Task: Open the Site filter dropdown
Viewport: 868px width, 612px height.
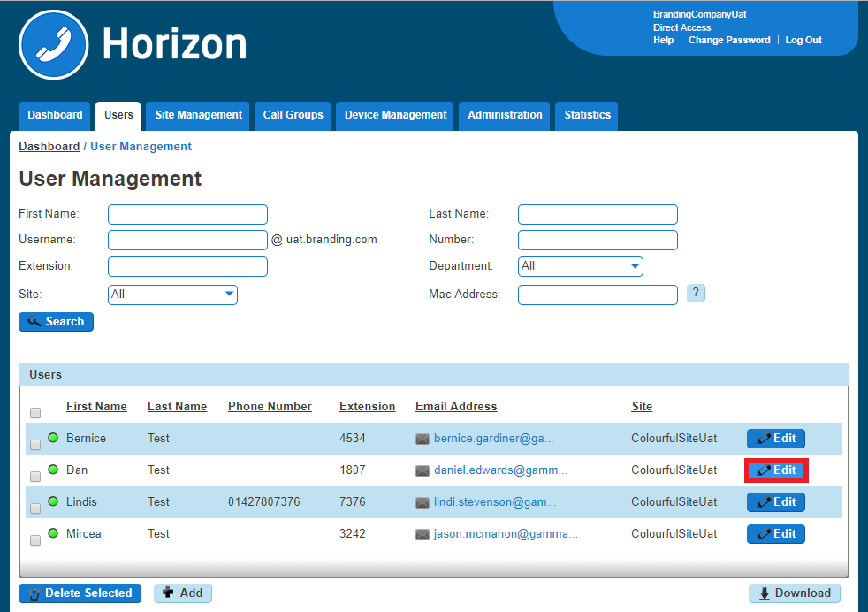Action: (172, 295)
